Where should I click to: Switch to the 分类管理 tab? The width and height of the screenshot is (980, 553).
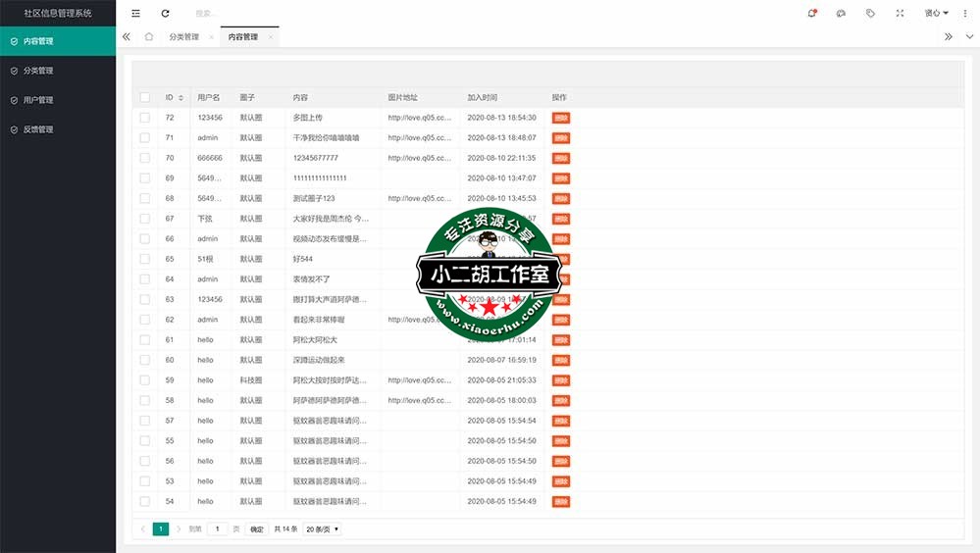click(x=183, y=37)
